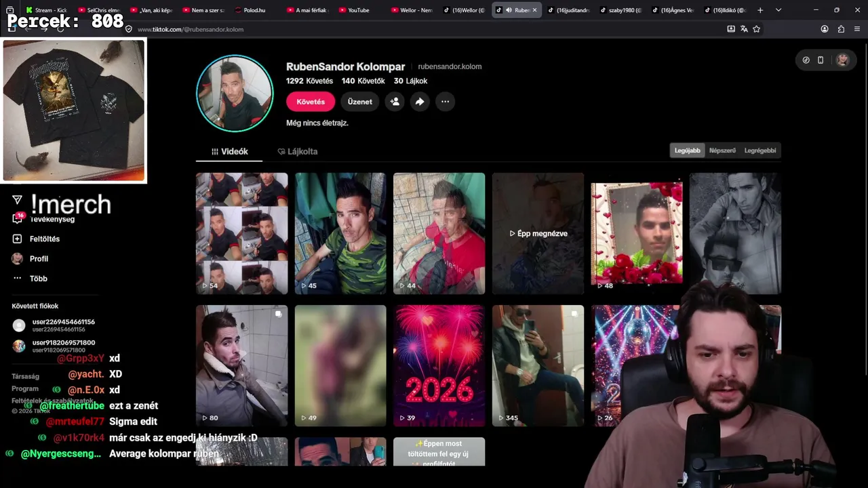Switch to the SelChris YouTube tab
868x488 pixels.
point(98,10)
